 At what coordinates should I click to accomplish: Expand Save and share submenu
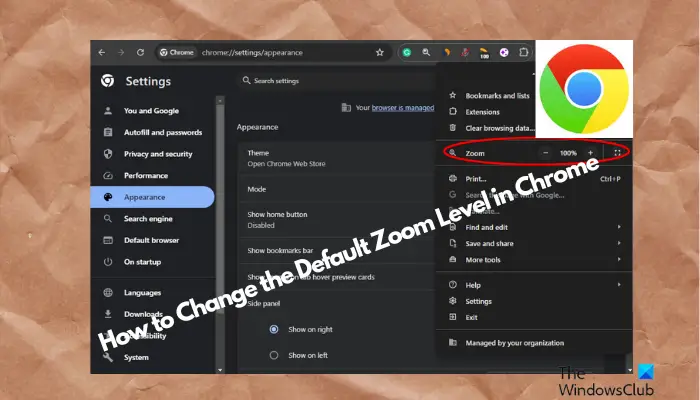534,243
